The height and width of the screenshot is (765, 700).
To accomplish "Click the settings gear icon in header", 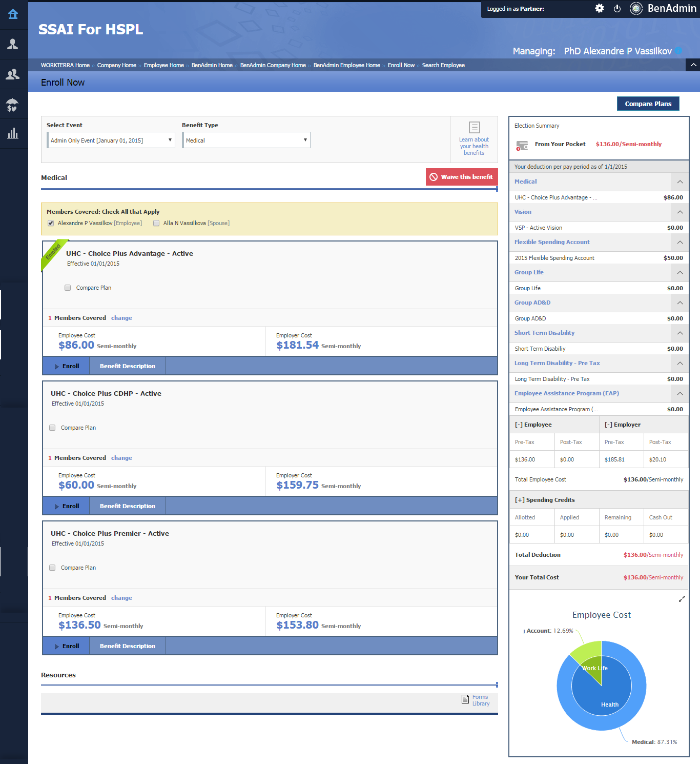I will point(599,8).
